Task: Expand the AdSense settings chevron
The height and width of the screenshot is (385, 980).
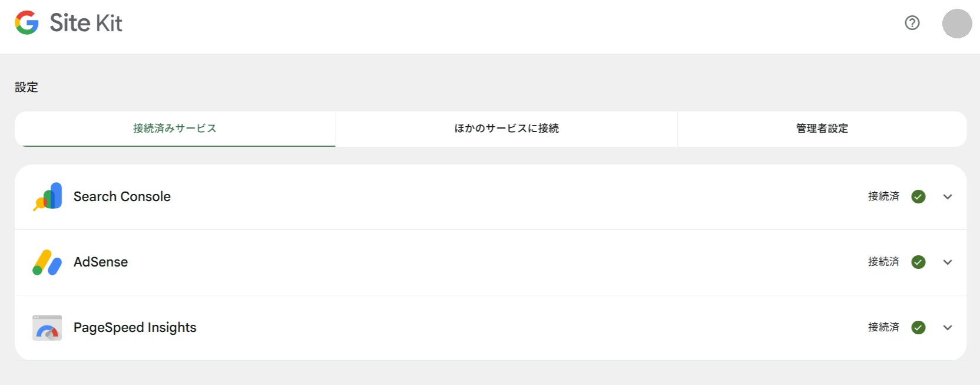Action: [948, 262]
